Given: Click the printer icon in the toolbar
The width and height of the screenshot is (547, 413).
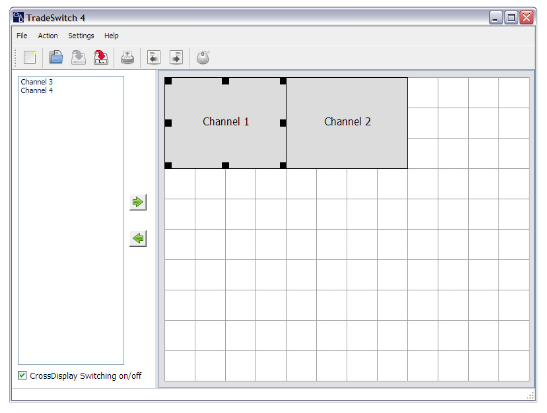Looking at the screenshot, I should pyautogui.click(x=127, y=58).
